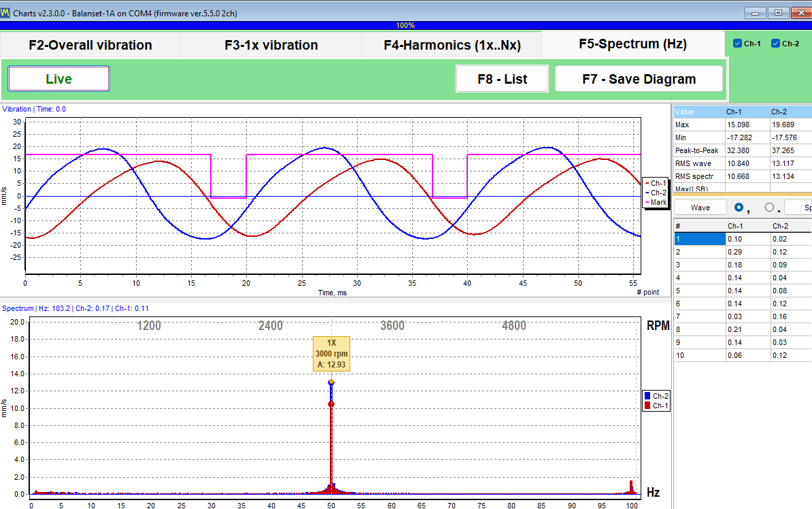The height and width of the screenshot is (509, 812).
Task: Select row 2 in harmonics table
Action: pos(743,252)
